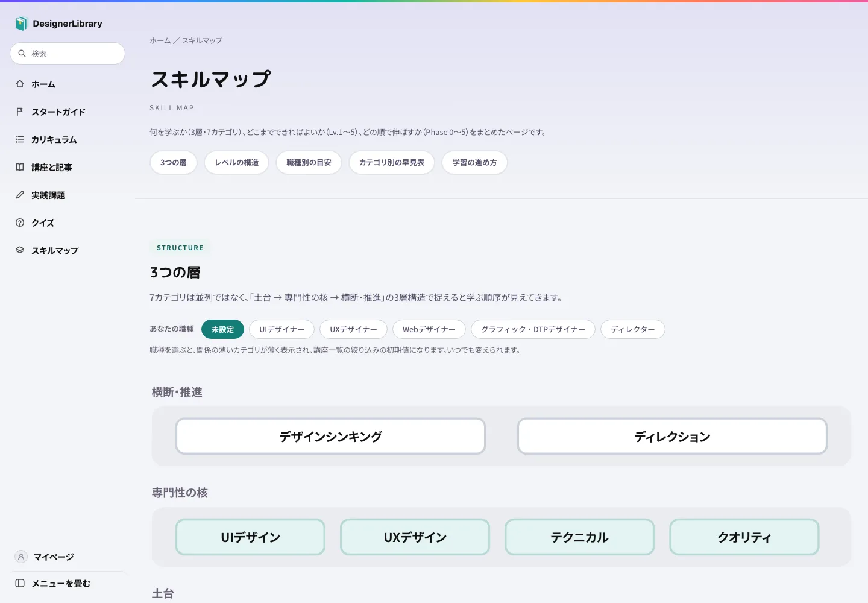Select UIデザイナー as your job type
Image resolution: width=868 pixels, height=603 pixels.
point(281,329)
